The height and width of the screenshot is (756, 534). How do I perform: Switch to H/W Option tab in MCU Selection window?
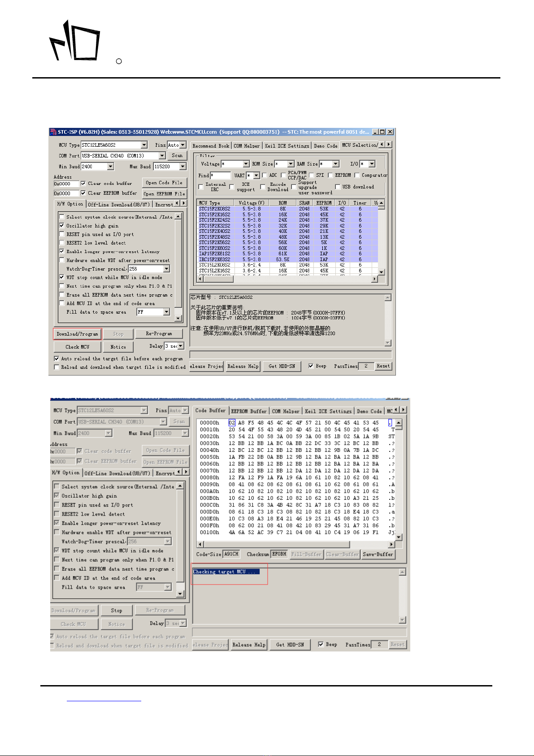point(70,204)
